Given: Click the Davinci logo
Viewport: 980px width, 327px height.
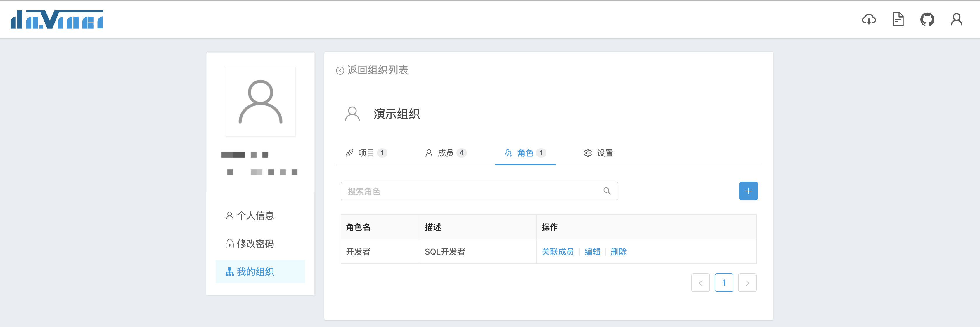Looking at the screenshot, I should coord(57,19).
